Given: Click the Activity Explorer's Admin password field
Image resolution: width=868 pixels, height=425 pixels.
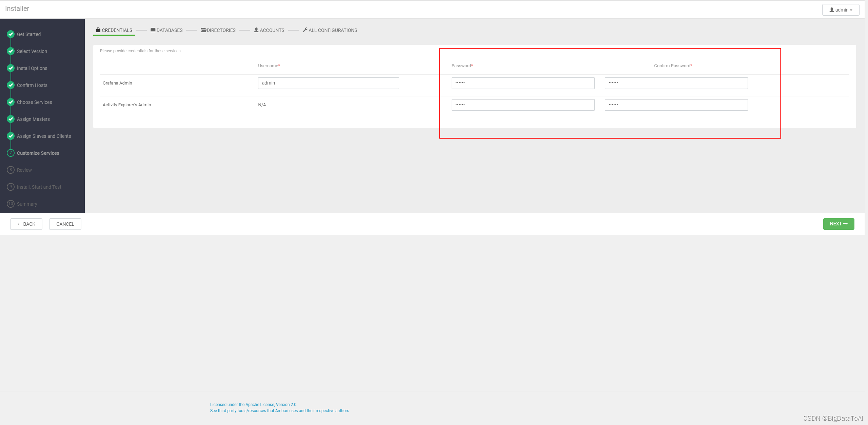Looking at the screenshot, I should click(523, 105).
